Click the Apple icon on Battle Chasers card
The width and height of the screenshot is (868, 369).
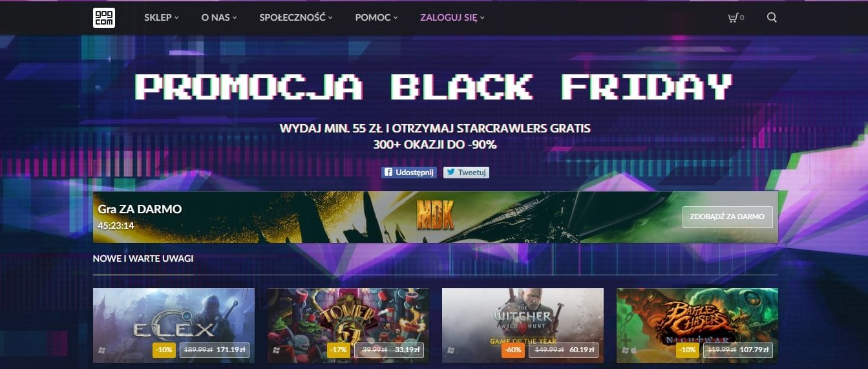tap(633, 350)
